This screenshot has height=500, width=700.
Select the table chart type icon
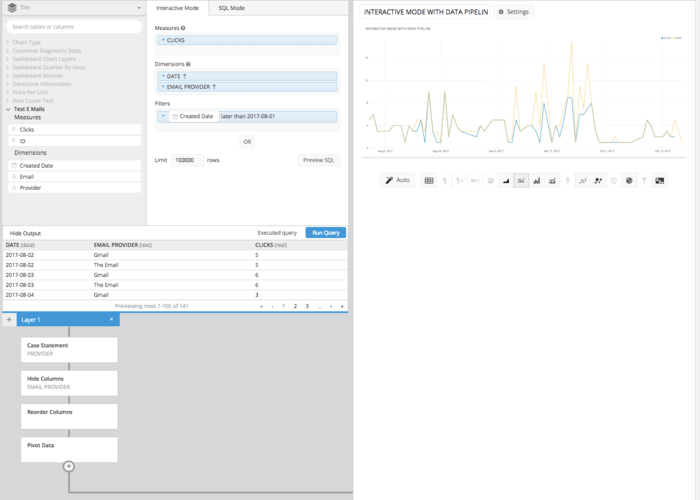pyautogui.click(x=429, y=180)
